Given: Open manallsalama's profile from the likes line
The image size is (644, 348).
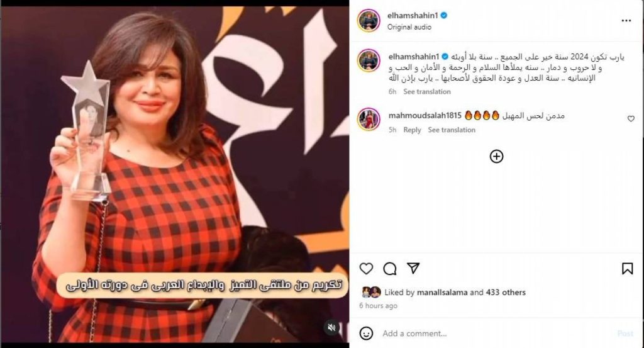Looking at the screenshot, I should pyautogui.click(x=442, y=293).
